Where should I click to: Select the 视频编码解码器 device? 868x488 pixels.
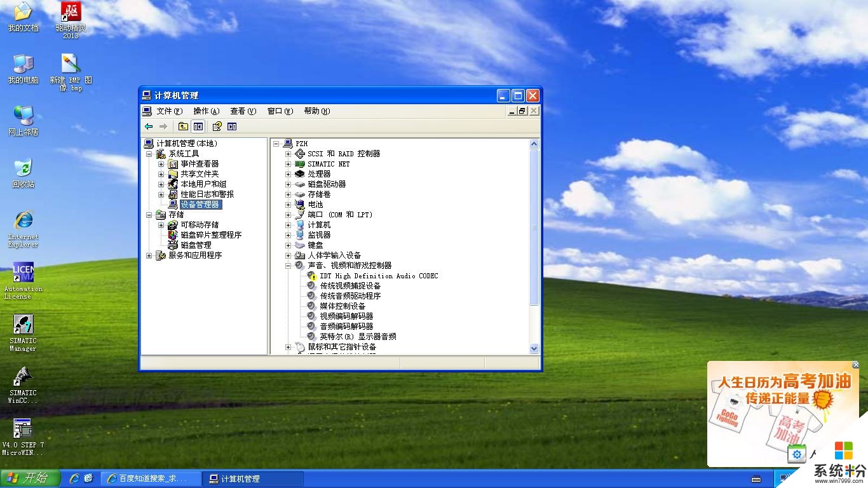(346, 316)
